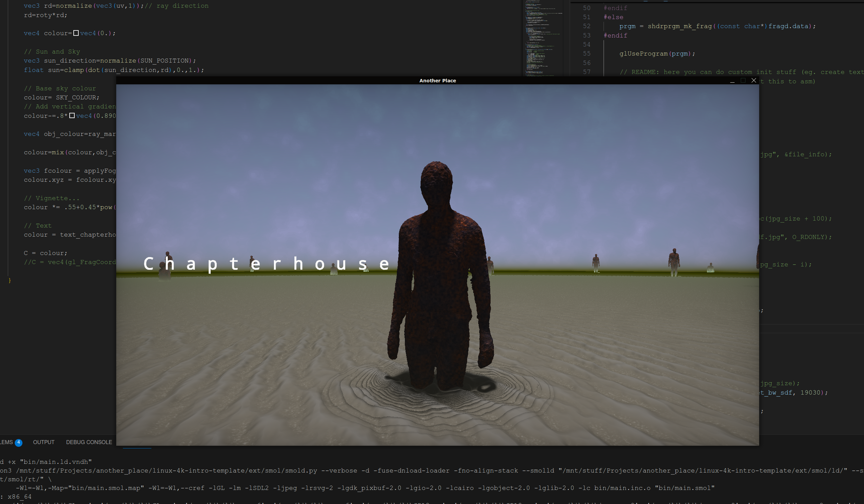Maximize the Another Place window
This screenshot has height=504, width=864.
click(743, 81)
